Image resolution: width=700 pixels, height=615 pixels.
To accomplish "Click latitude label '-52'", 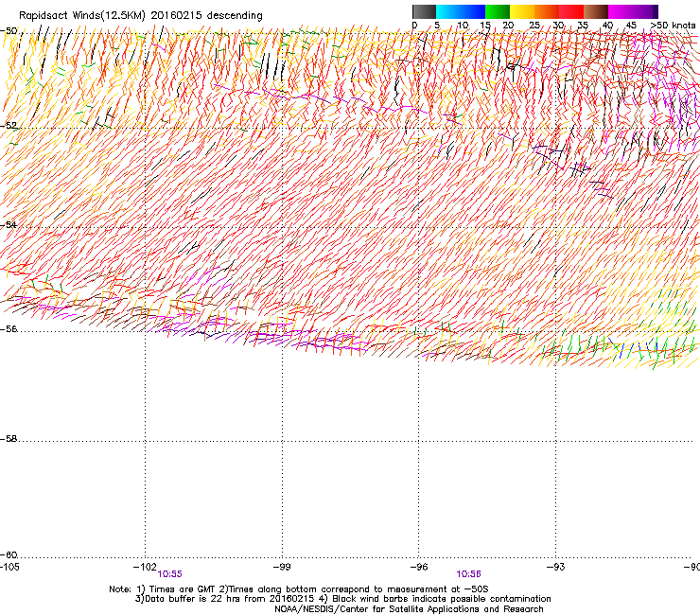I will (9, 126).
